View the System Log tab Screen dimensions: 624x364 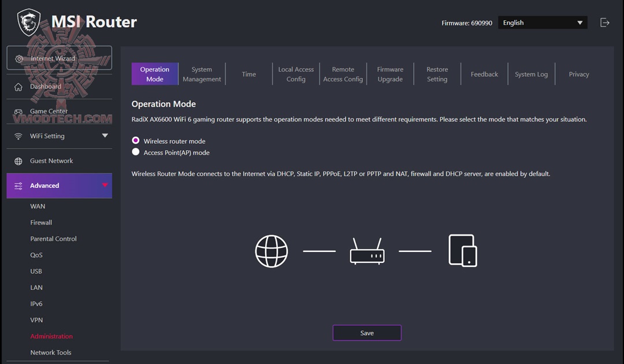pyautogui.click(x=531, y=74)
